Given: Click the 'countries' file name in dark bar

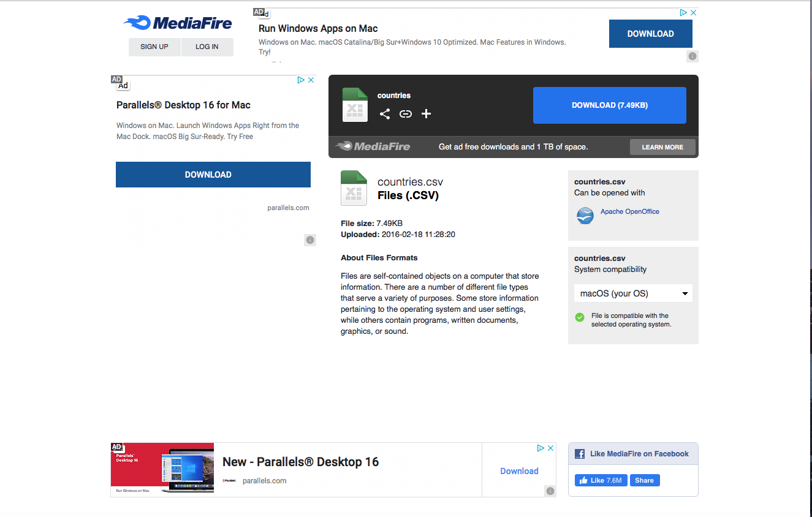Looking at the screenshot, I should pos(394,96).
